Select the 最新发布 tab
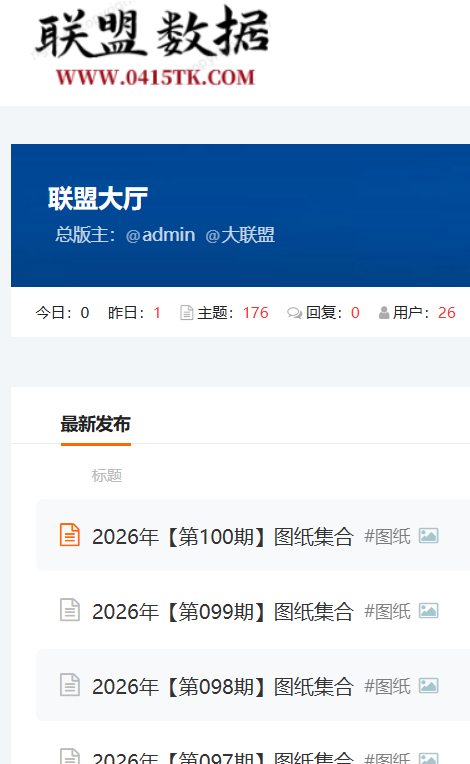This screenshot has width=470, height=764. pos(95,424)
